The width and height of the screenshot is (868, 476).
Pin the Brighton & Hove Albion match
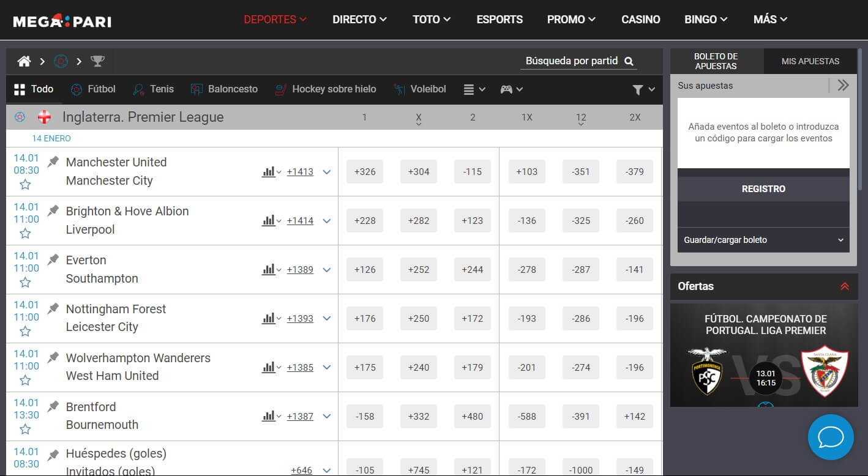point(53,210)
